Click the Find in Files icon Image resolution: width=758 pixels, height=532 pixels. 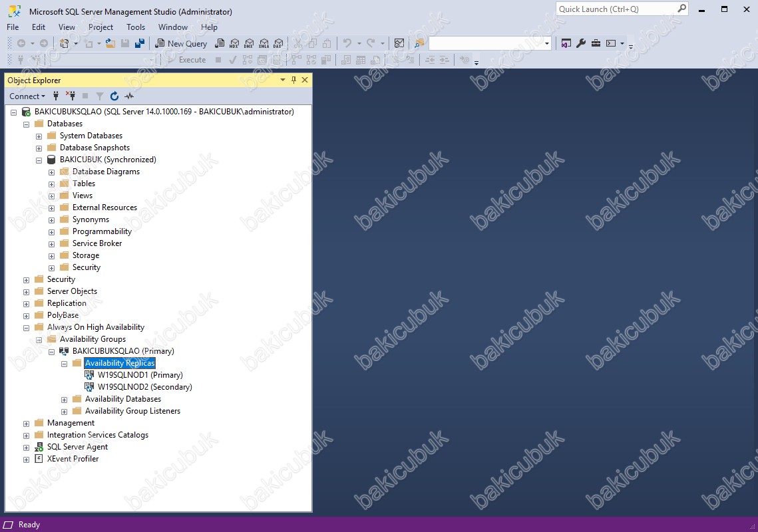coord(419,43)
